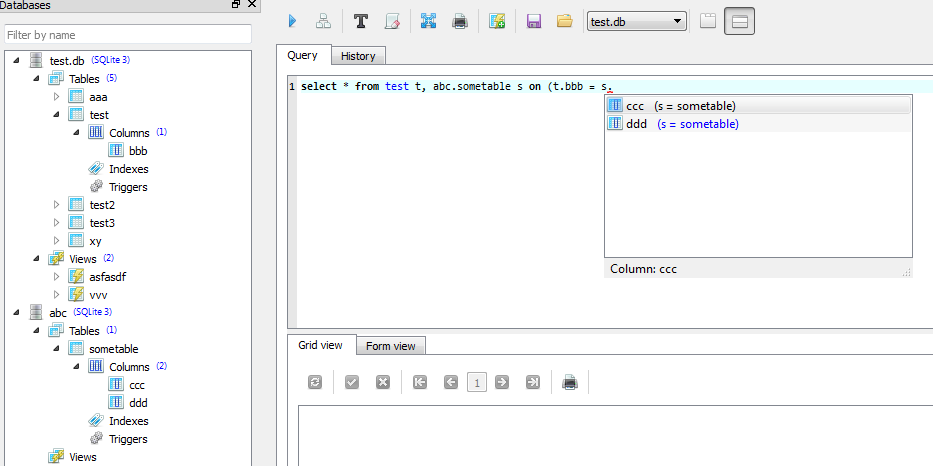Clear the query history with the eraser icon
Viewport: 933px width, 466px height.
(x=392, y=21)
